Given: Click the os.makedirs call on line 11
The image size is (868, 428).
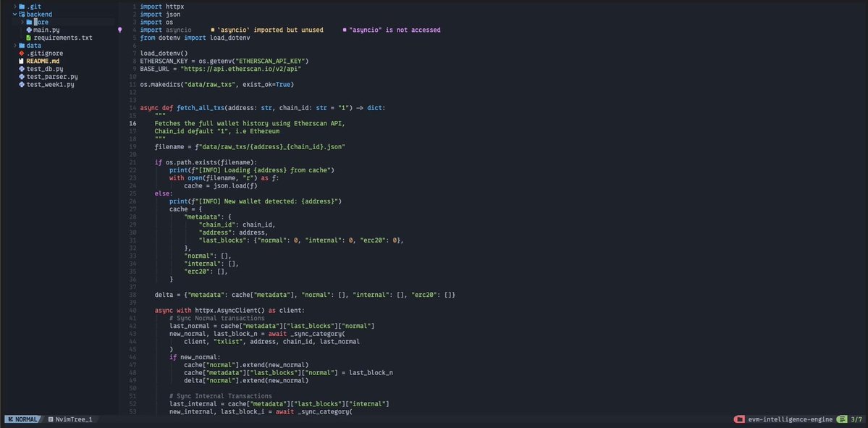Looking at the screenshot, I should coord(217,85).
